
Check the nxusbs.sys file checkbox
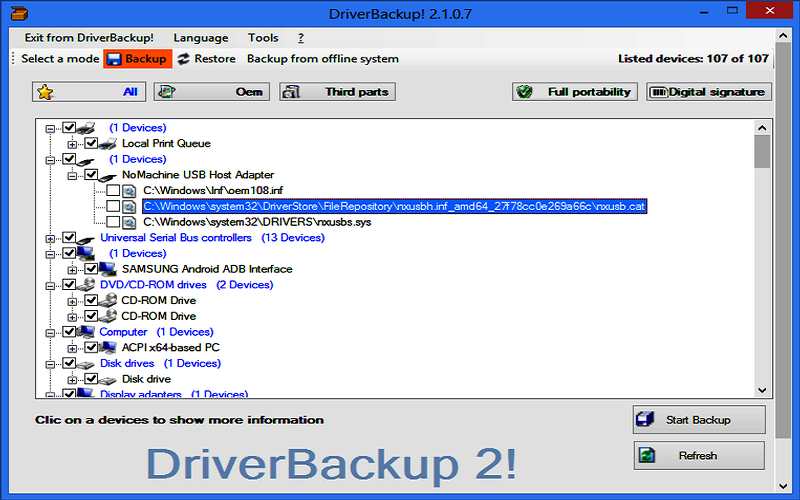click(x=113, y=222)
